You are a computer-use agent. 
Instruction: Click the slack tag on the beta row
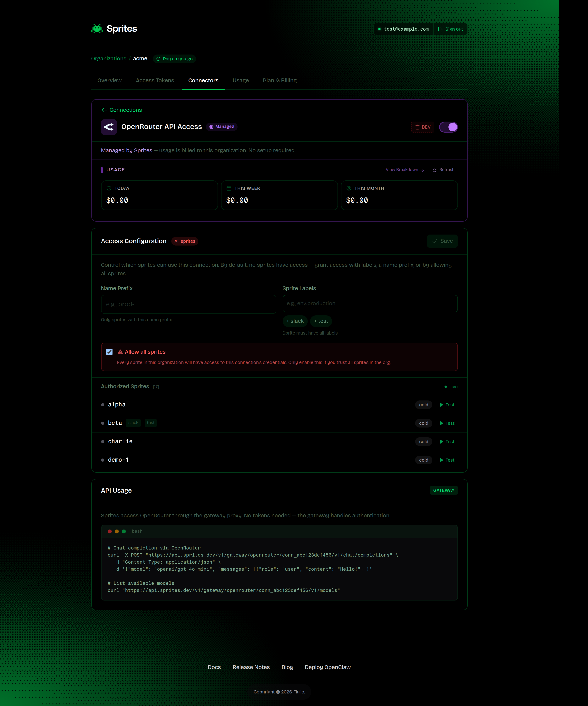[x=133, y=423]
